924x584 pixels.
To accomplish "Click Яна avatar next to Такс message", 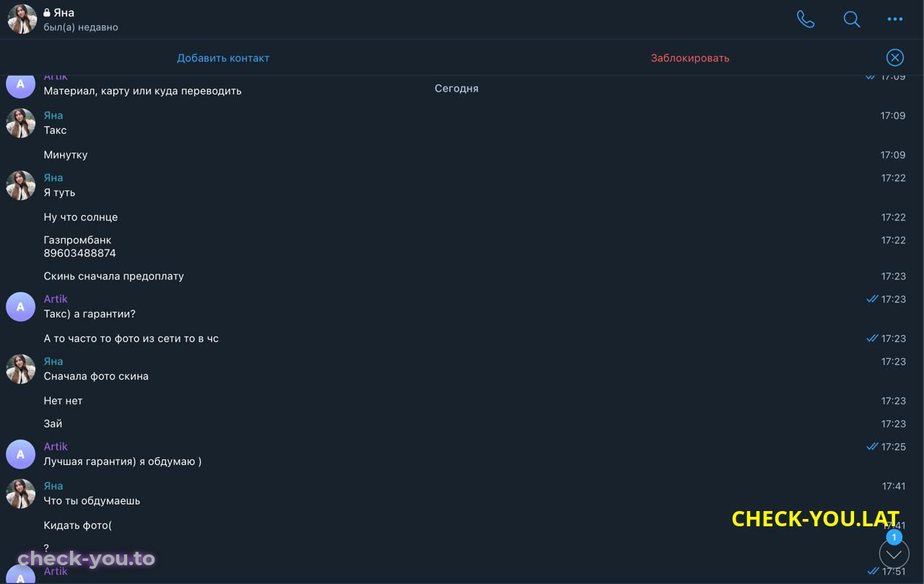I will tap(21, 123).
